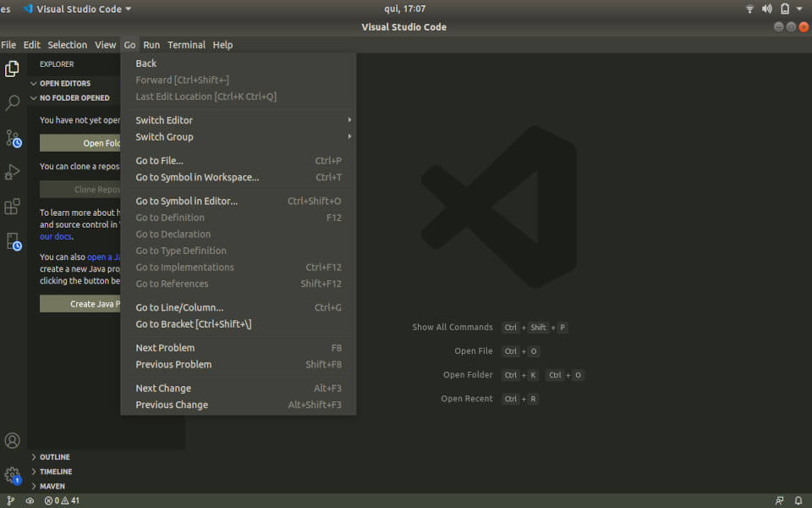Click the Create Java Project button
The image size is (812, 508).
pos(80,304)
